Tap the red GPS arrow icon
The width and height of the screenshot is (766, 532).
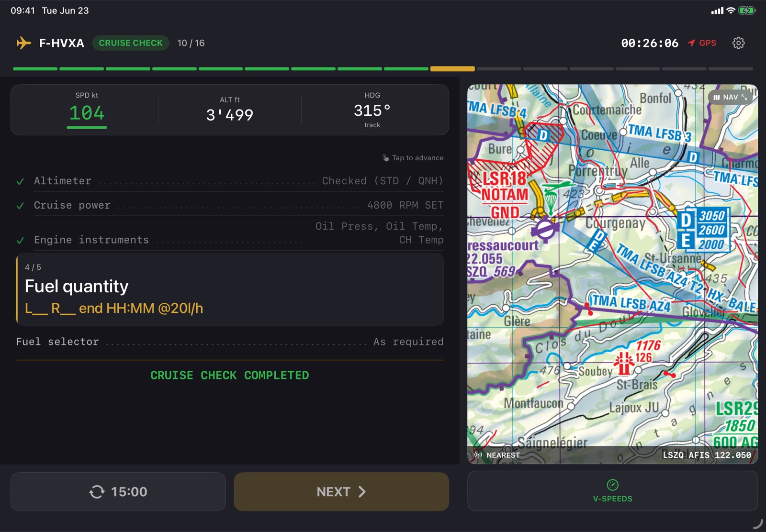691,43
